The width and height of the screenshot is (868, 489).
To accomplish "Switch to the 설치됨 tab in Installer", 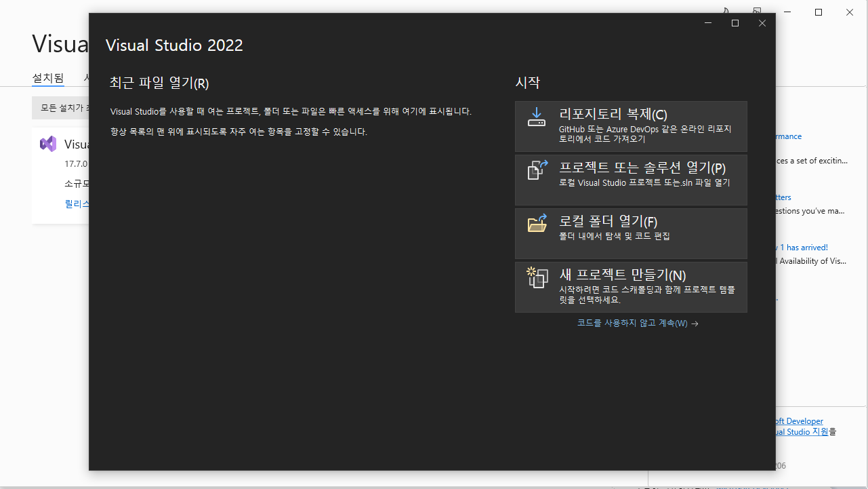I will [x=48, y=78].
